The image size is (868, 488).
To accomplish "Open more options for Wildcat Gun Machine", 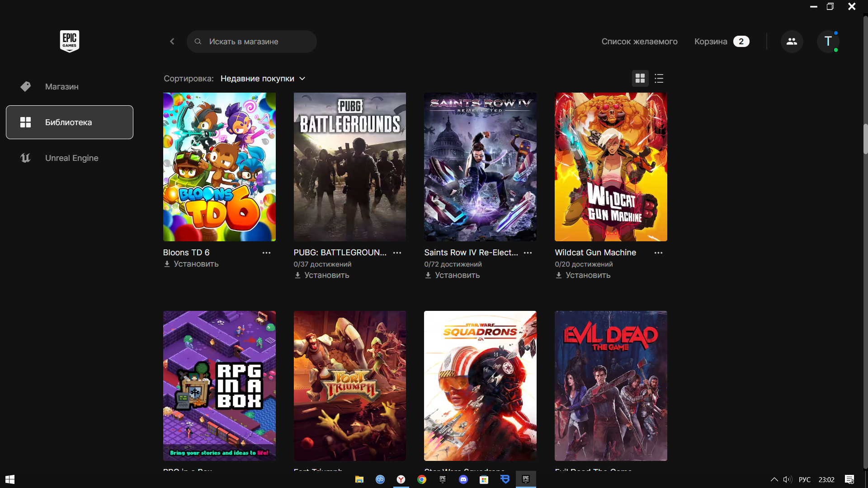I will point(658,253).
